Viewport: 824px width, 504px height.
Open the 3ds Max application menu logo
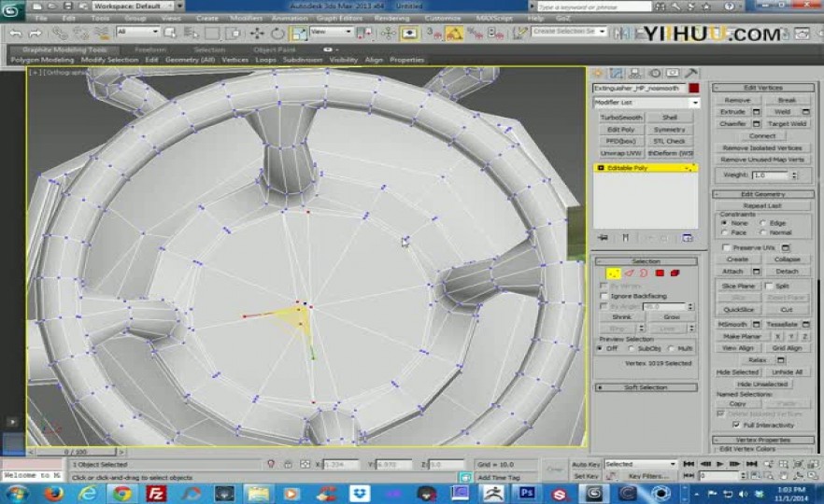(x=11, y=9)
